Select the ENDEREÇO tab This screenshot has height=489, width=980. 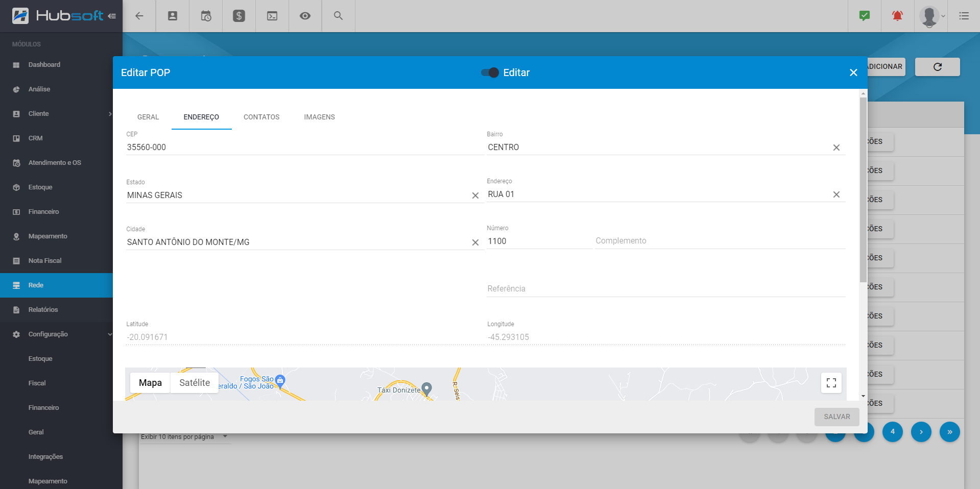pos(201,117)
